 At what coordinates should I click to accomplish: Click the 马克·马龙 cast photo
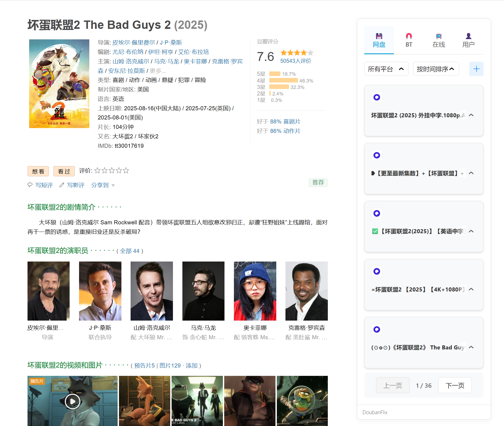203,291
